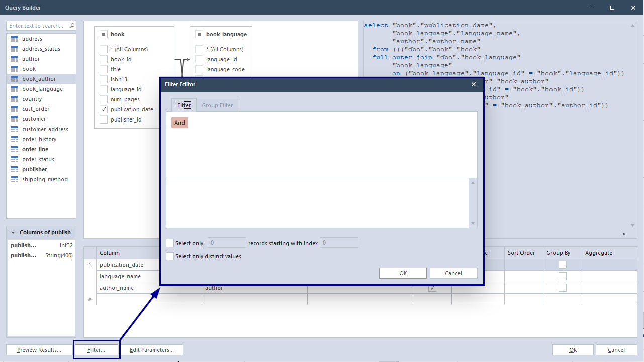Click the Sort Order column header

(523, 253)
